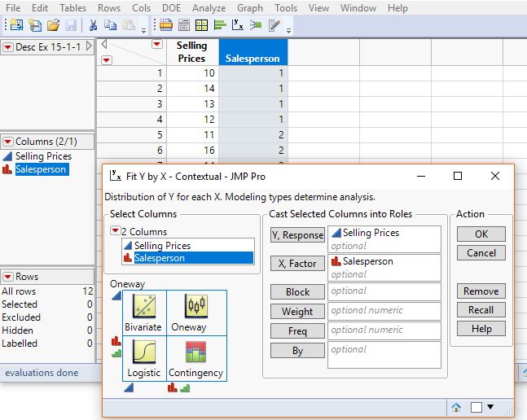Click the Copy icon in the toolbar
The image size is (527, 420).
coord(110,25)
